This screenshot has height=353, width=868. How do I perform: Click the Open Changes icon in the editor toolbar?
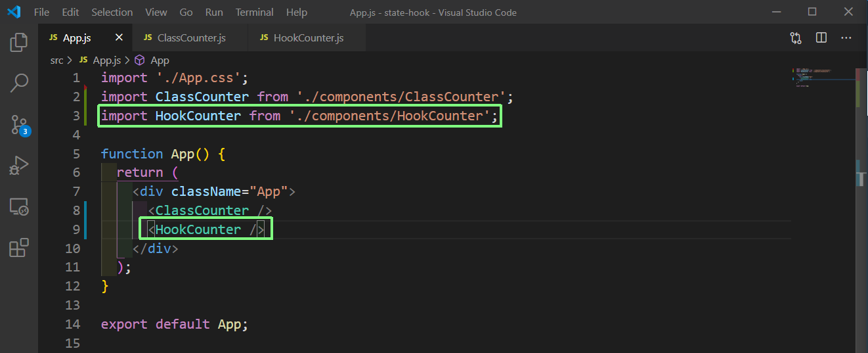click(x=796, y=38)
